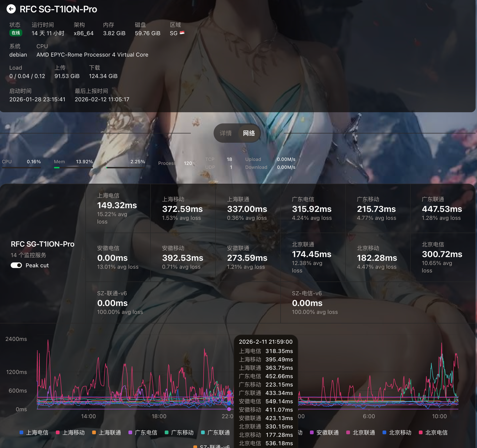
Task: Select the 网络 tab
Action: (x=249, y=133)
